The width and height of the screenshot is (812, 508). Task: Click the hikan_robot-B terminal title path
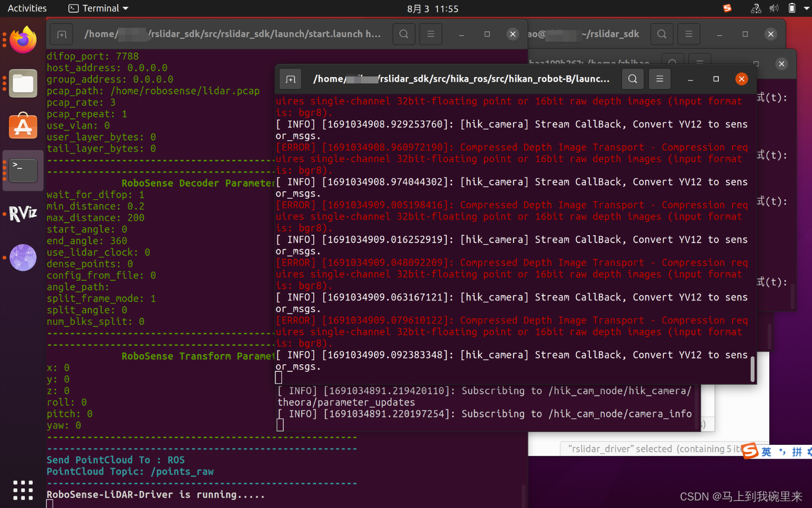[x=461, y=79]
